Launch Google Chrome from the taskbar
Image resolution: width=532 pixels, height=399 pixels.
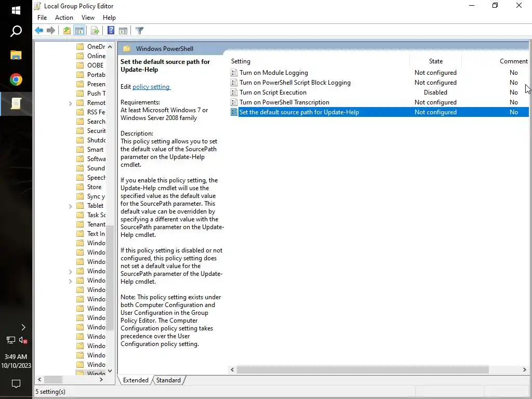16,79
